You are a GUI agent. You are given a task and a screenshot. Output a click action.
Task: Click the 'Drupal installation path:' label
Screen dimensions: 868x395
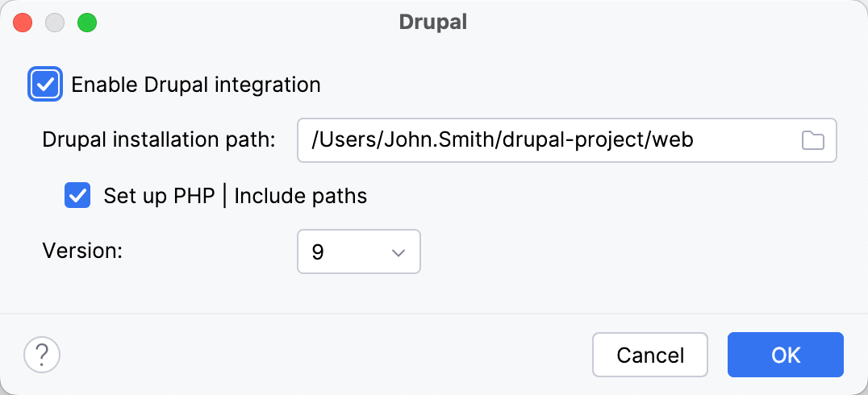(159, 141)
